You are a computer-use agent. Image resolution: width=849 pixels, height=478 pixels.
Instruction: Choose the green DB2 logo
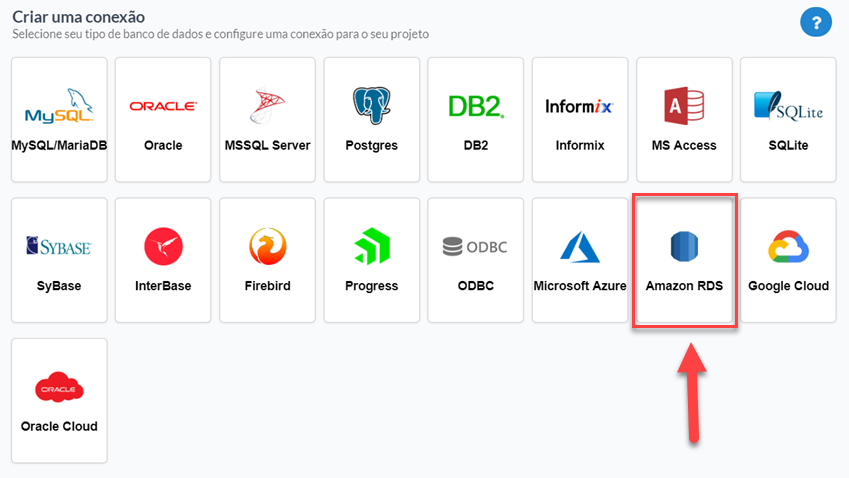(476, 106)
